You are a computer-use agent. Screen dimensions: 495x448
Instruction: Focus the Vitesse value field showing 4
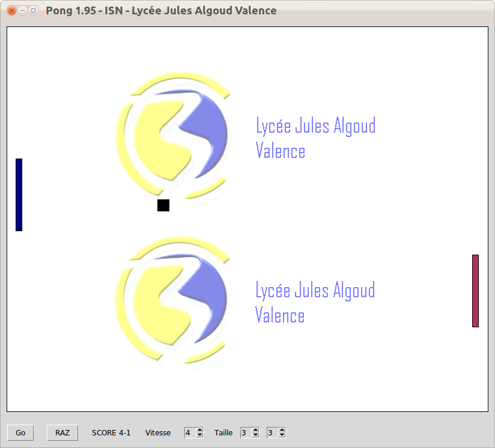click(x=190, y=432)
